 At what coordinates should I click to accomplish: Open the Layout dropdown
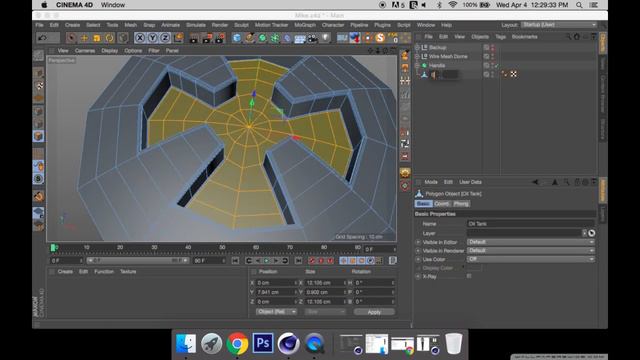(558, 25)
